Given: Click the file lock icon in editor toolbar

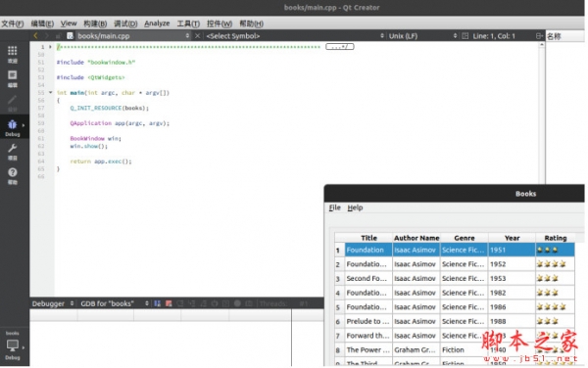Looking at the screenshot, I should point(58,36).
